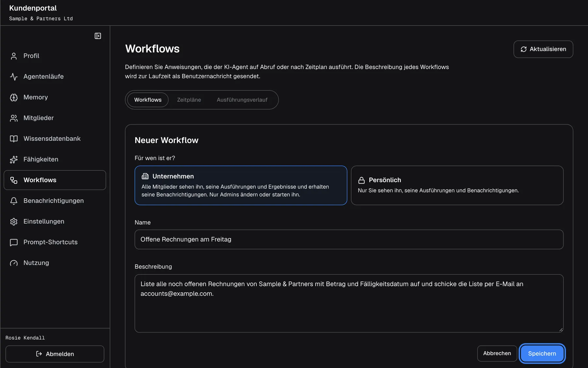Click the refresh icon in Aktualisieren
The width and height of the screenshot is (588, 368).
point(524,49)
